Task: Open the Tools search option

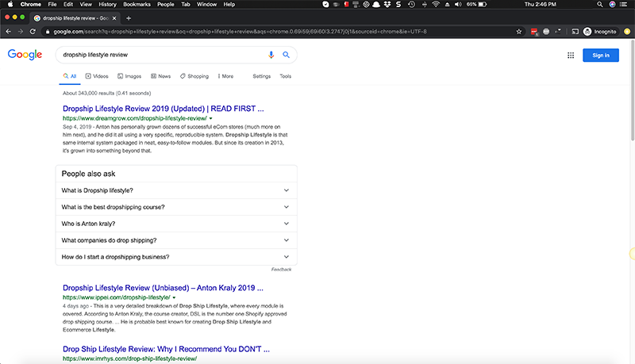Action: [x=286, y=76]
